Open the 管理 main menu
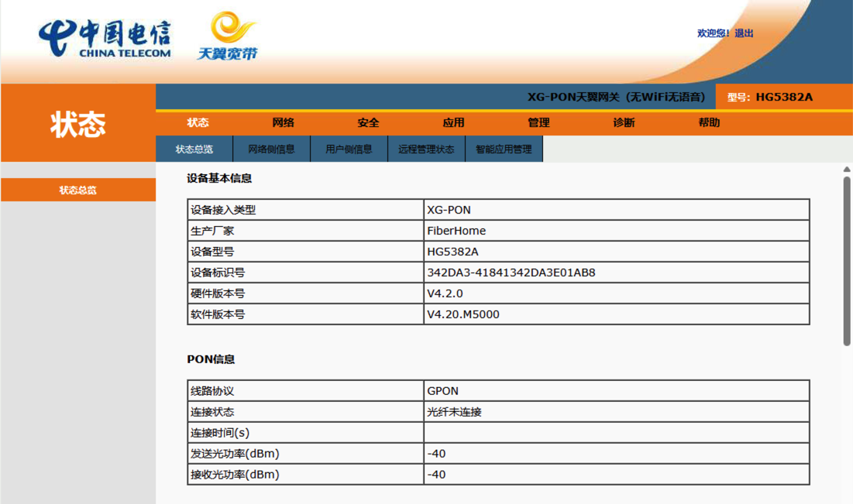Viewport: 853px width, 504px height. [538, 122]
